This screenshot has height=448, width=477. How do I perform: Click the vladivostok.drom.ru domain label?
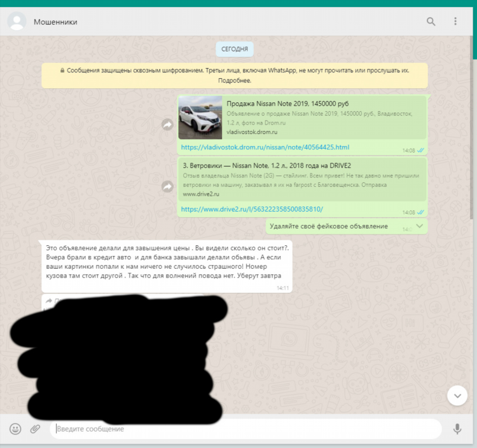(x=252, y=132)
